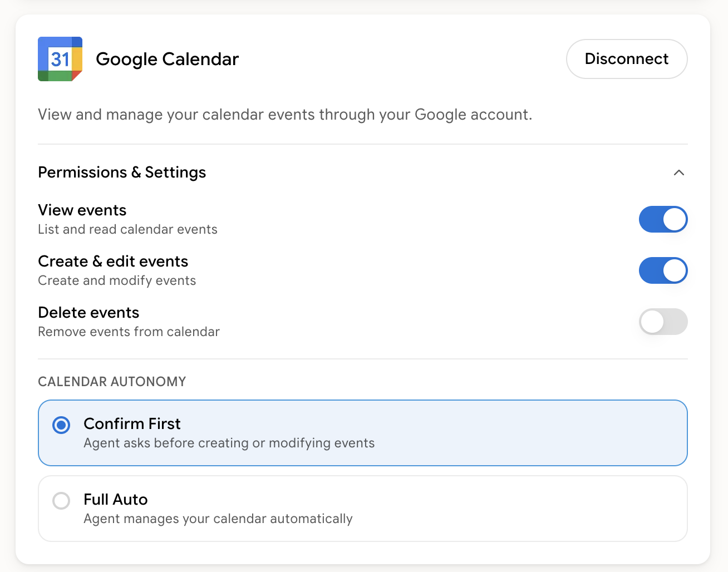The height and width of the screenshot is (572, 728).
Task: Click the View events label
Action: tap(82, 210)
